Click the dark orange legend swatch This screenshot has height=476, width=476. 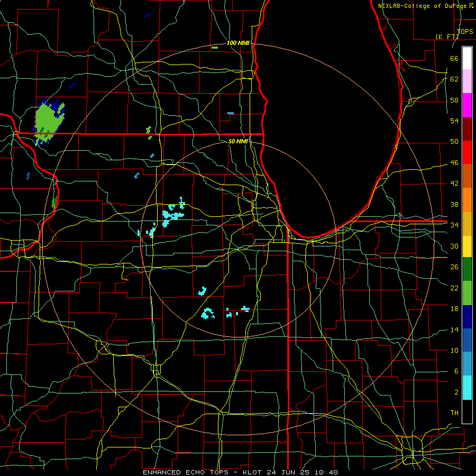467,176
